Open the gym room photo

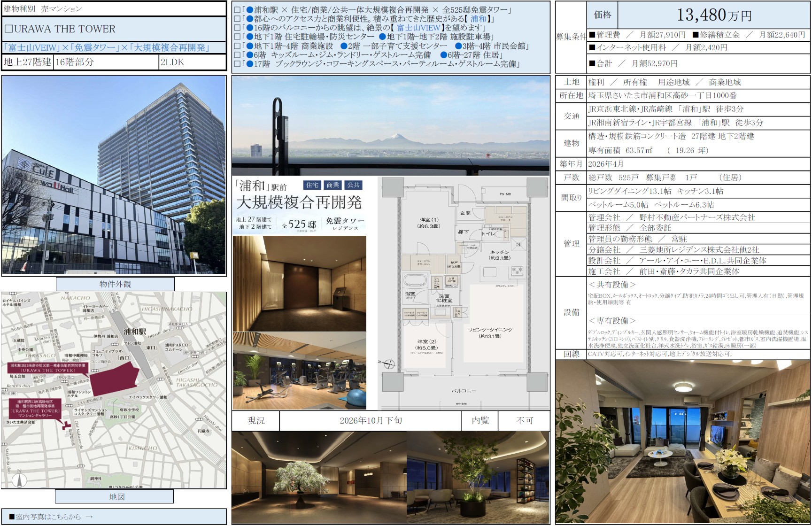pyautogui.click(x=300, y=371)
